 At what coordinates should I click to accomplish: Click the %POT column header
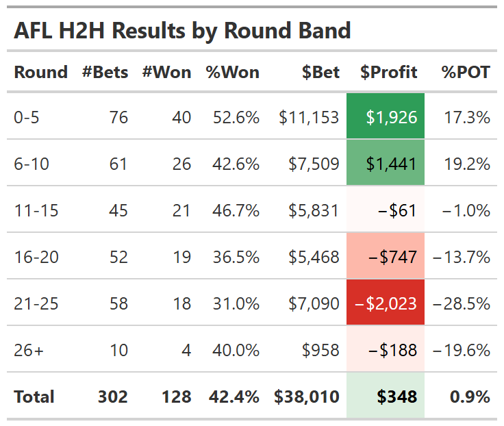tap(466, 72)
